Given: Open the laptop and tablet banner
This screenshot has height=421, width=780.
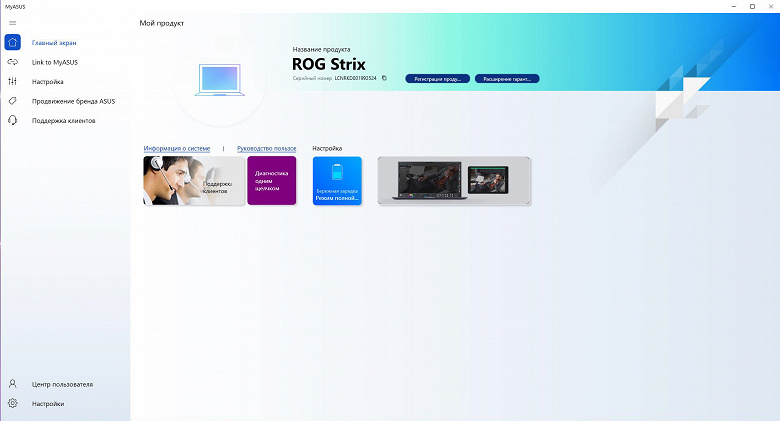Looking at the screenshot, I should coord(454,181).
